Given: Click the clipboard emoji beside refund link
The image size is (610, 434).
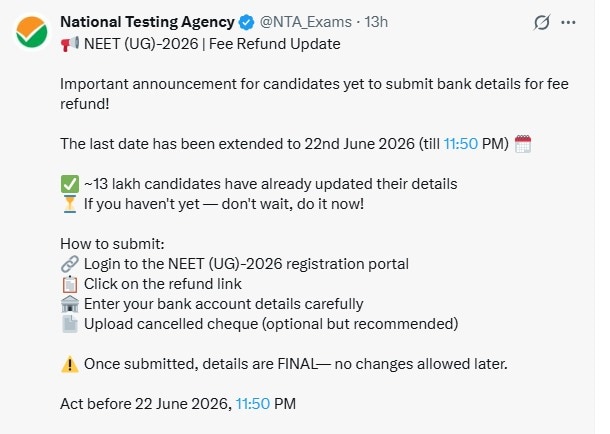Looking at the screenshot, I should [70, 284].
